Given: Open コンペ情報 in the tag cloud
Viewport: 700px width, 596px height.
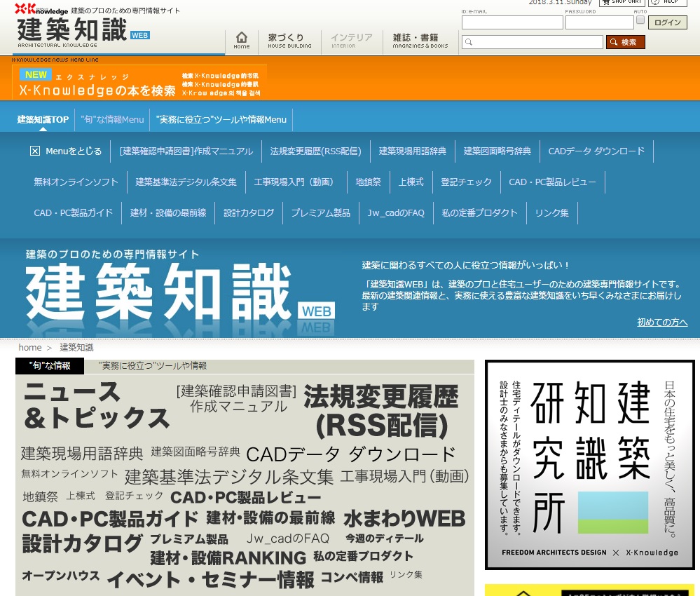Looking at the screenshot, I should [352, 577].
